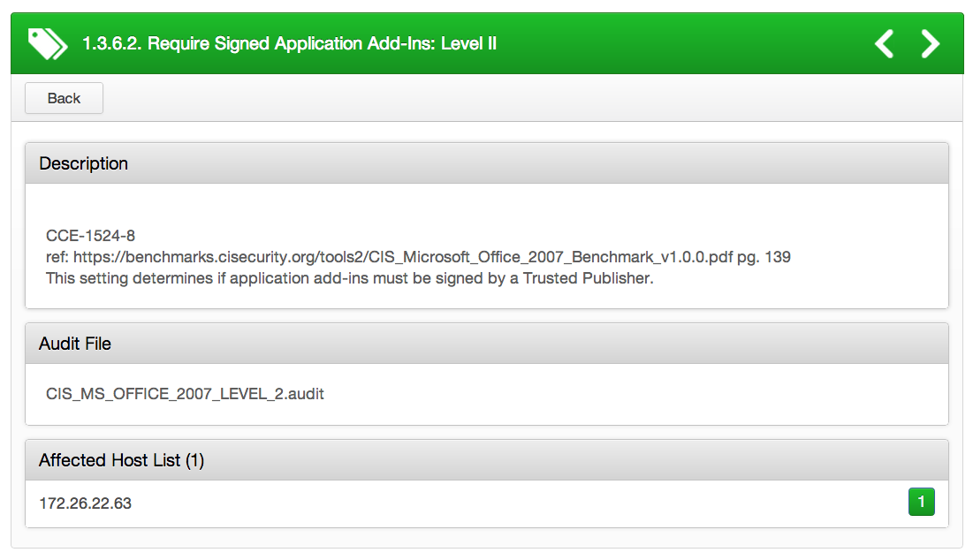Viewport: 973px width, 560px height.
Task: Collapse the Audit File panel header
Action: click(x=486, y=344)
